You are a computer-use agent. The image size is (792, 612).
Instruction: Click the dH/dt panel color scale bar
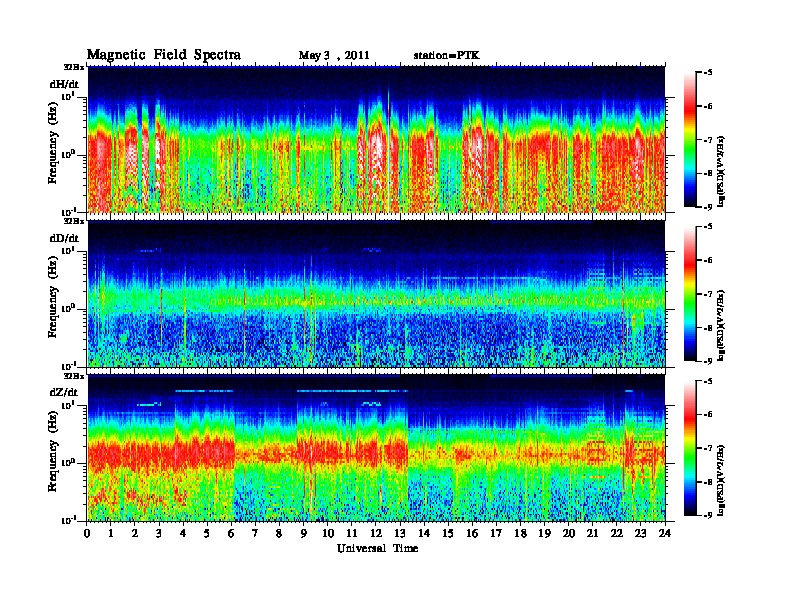tap(690, 140)
